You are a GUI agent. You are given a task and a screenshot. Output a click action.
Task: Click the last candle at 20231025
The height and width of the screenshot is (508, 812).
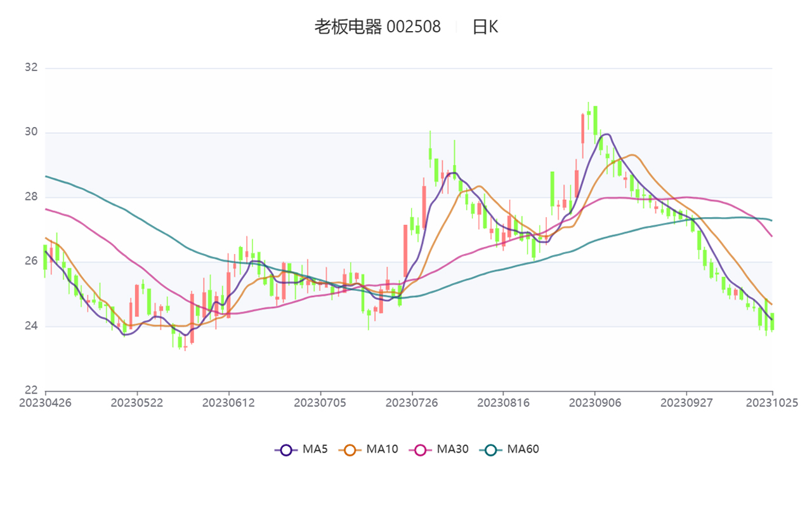pos(772,321)
